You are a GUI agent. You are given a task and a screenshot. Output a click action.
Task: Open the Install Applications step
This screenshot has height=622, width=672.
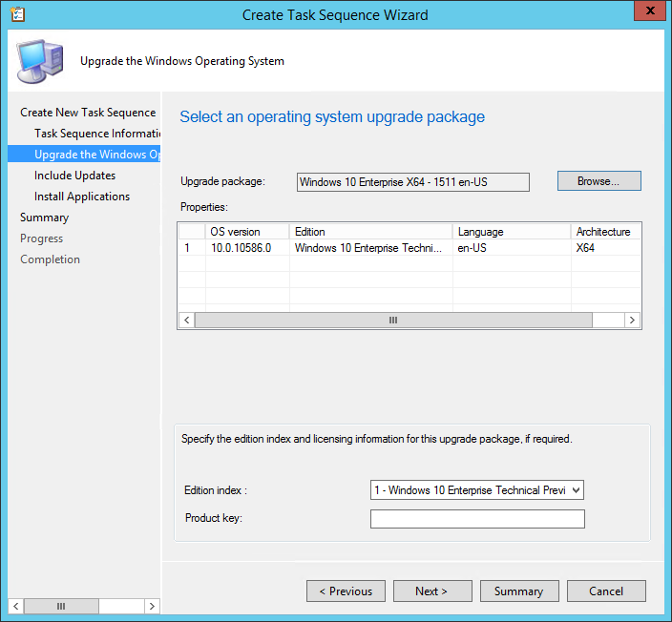(82, 197)
